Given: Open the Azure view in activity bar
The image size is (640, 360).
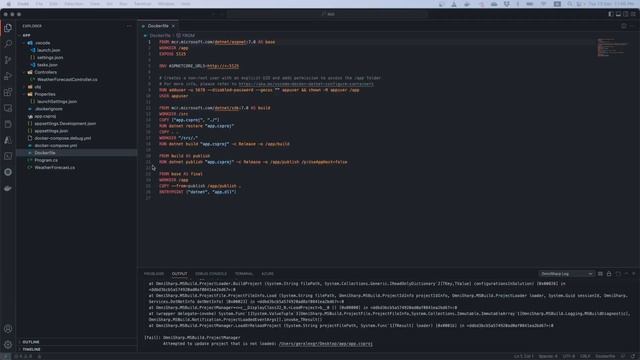Looking at the screenshot, I should click(x=8, y=140).
